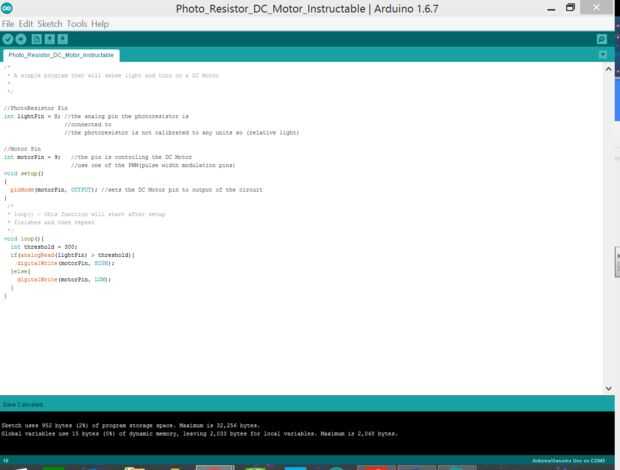Click the '//PhotoResistor Pin' comment
The height and width of the screenshot is (470, 620).
(36, 108)
